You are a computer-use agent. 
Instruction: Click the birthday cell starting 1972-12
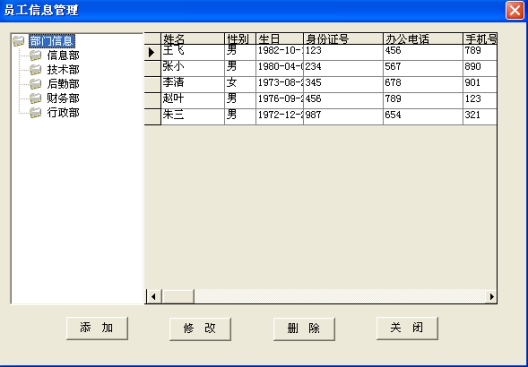click(279, 116)
